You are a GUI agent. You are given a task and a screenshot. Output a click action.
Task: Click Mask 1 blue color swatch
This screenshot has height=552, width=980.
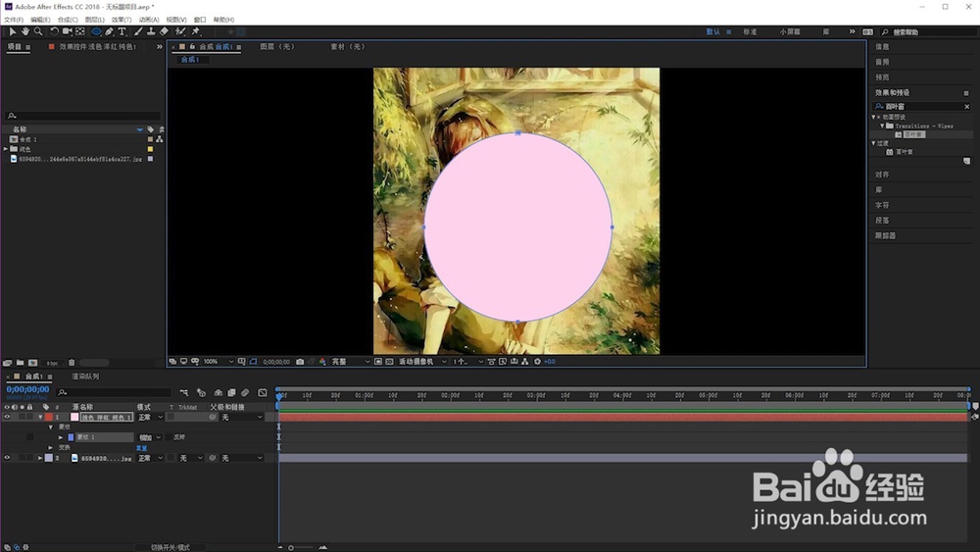coord(71,437)
